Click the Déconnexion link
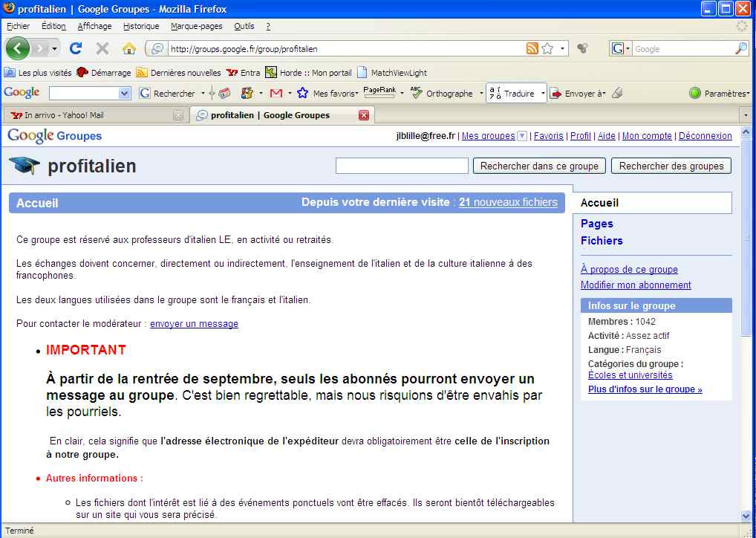This screenshot has width=756, height=538. tap(706, 136)
